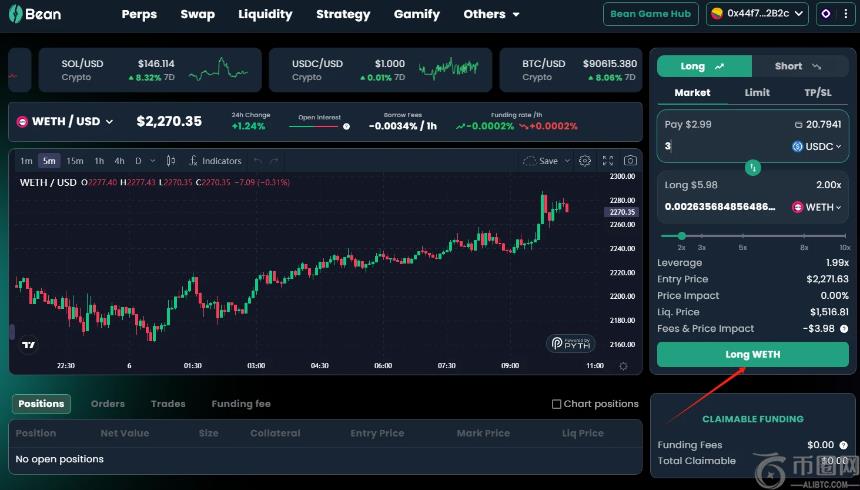Click the Pay amount input field
The image size is (860, 490).
click(x=720, y=146)
